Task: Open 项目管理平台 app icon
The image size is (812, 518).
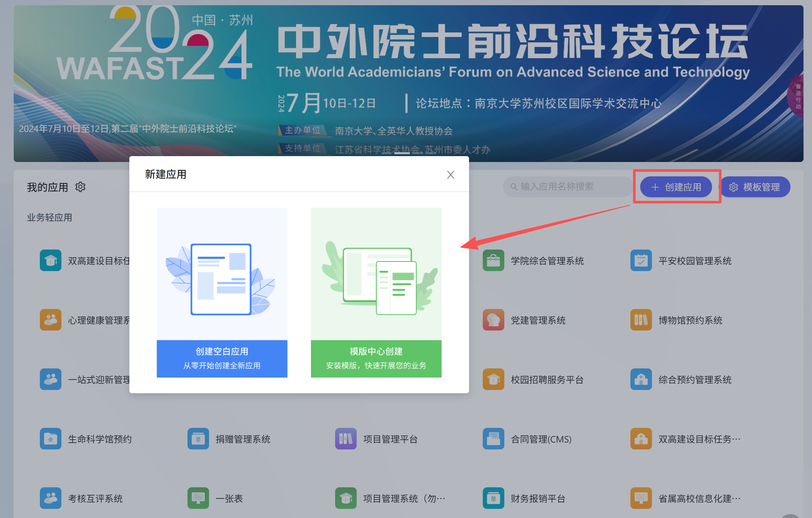Action: [346, 439]
